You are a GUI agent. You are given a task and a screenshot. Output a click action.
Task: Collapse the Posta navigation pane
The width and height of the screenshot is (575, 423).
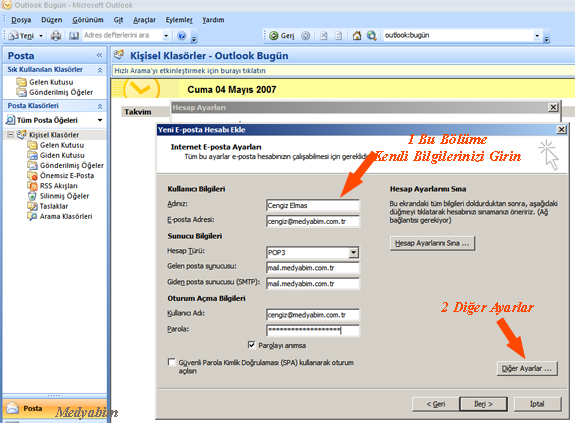tap(99, 55)
